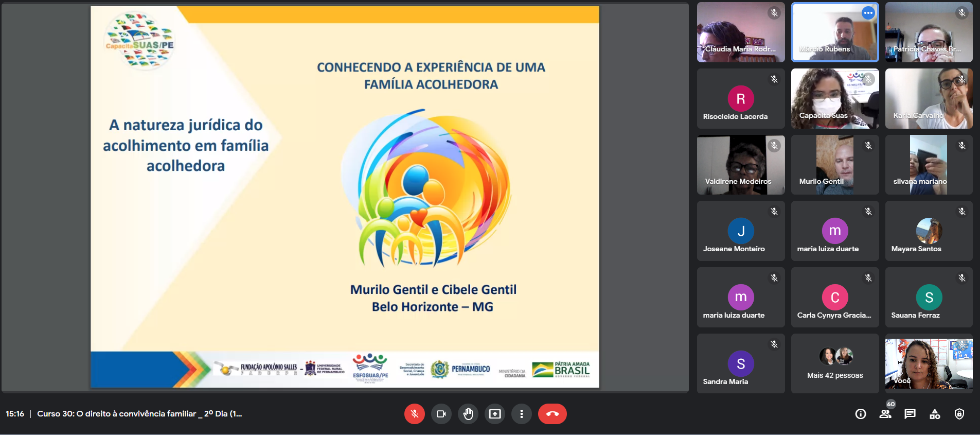Screen dimensions: 980x435
Task: Click the meeting title 'Curso 30'
Action: coord(139,414)
